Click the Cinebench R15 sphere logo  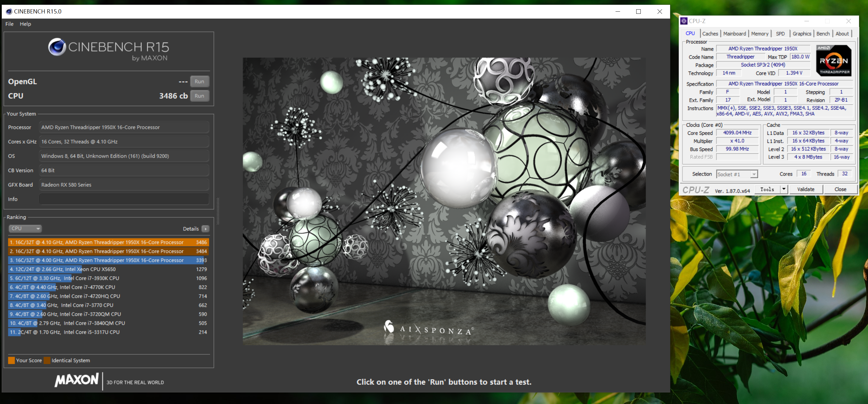[57, 47]
